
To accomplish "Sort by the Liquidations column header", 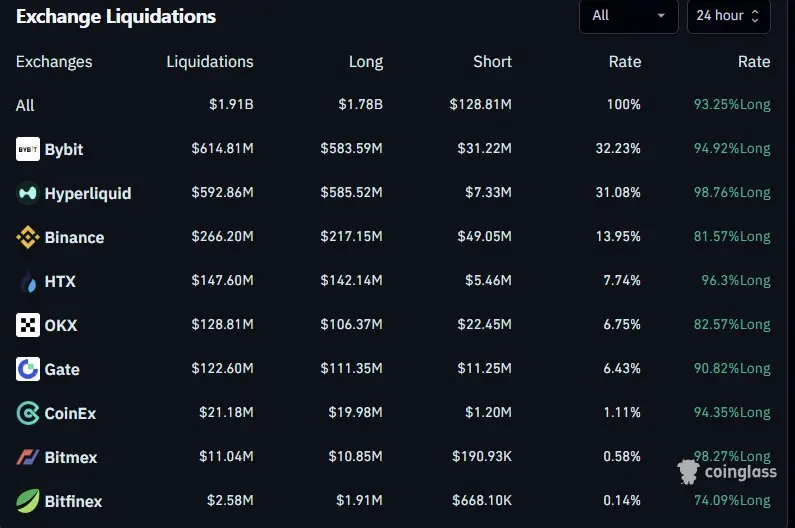I will [x=210, y=62].
